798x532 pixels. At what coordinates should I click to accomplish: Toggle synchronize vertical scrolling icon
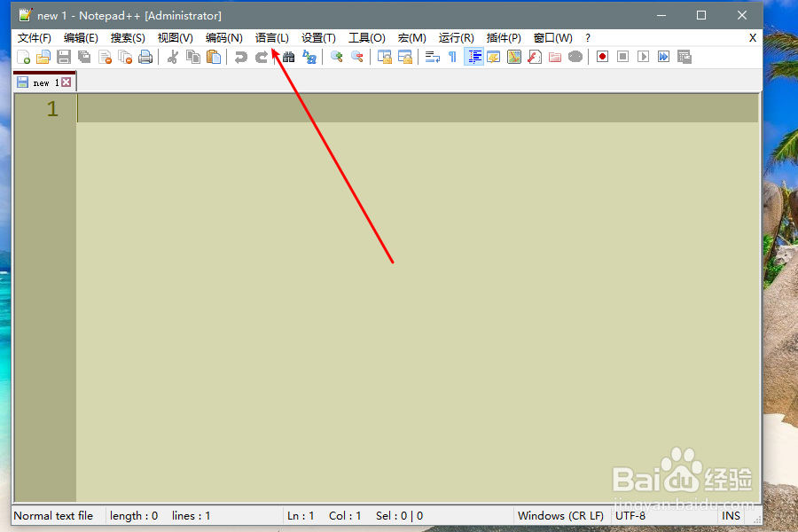pyautogui.click(x=384, y=57)
